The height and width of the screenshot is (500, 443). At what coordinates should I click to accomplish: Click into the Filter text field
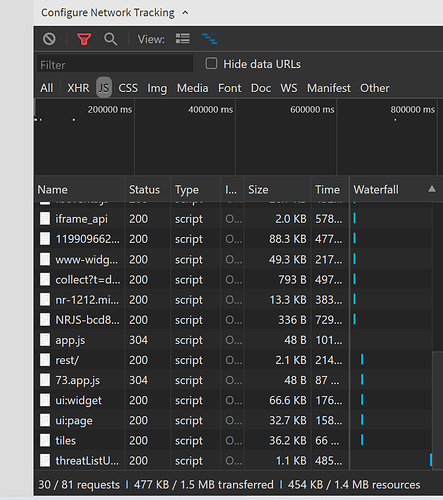tap(115, 64)
